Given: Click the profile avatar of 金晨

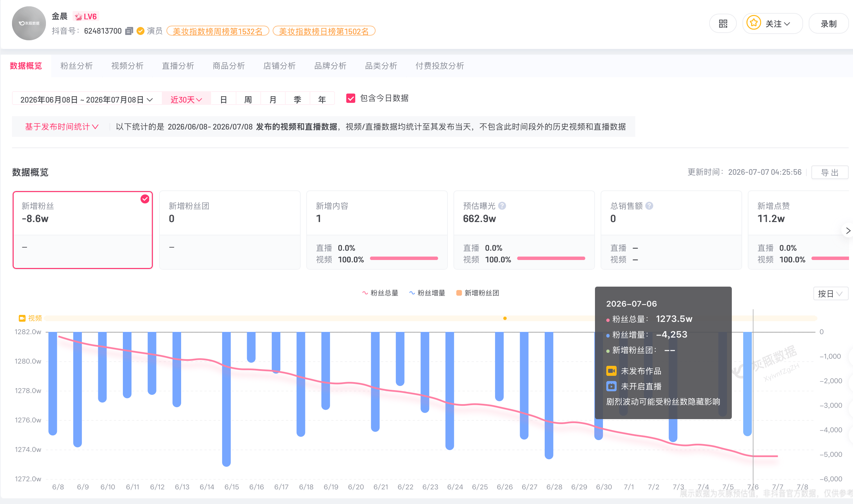Looking at the screenshot, I should (29, 23).
